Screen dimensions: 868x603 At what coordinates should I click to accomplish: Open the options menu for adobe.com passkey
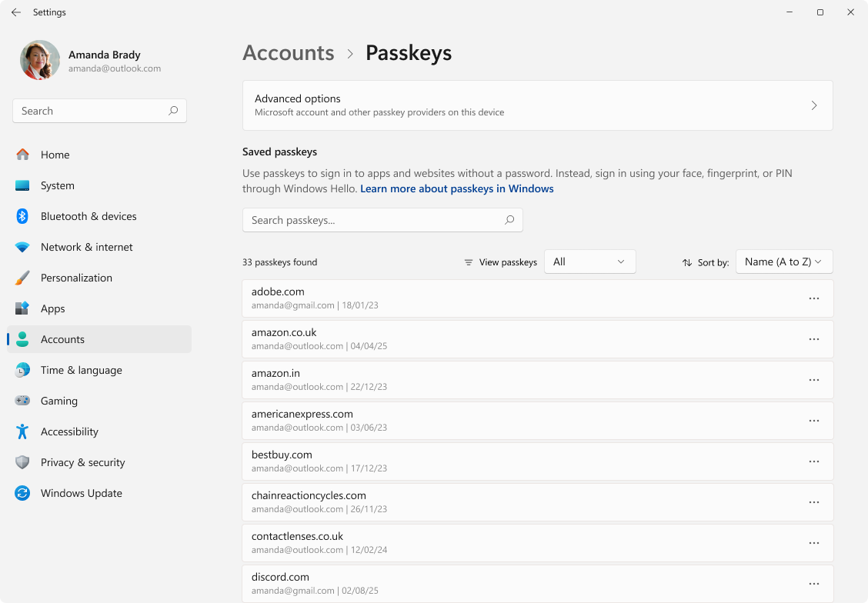tap(814, 298)
